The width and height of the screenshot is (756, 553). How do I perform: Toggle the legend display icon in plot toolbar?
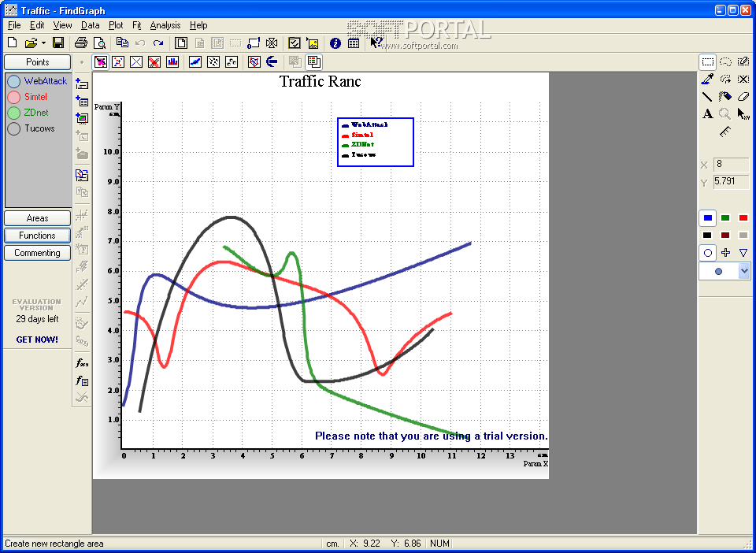click(314, 61)
